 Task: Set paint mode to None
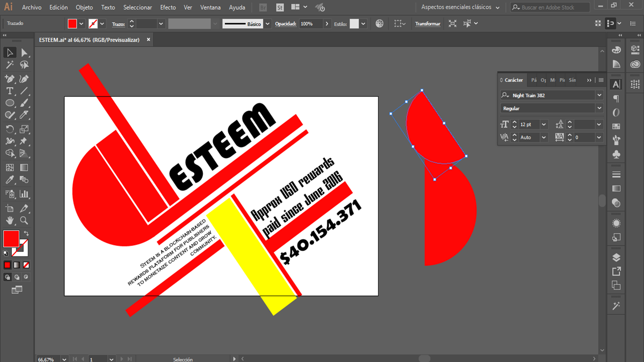click(26, 265)
